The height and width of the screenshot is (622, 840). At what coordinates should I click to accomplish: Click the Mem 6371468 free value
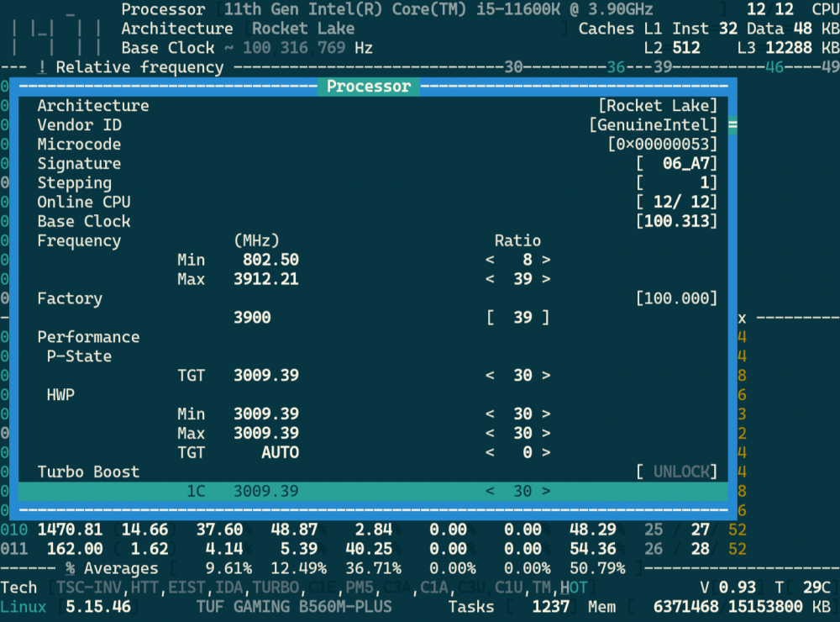pyautogui.click(x=685, y=607)
